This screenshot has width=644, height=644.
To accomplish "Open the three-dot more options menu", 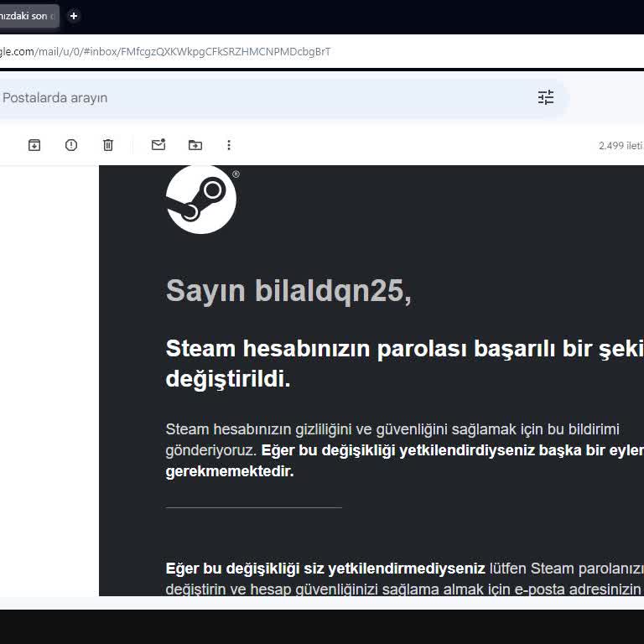I will 229,145.
